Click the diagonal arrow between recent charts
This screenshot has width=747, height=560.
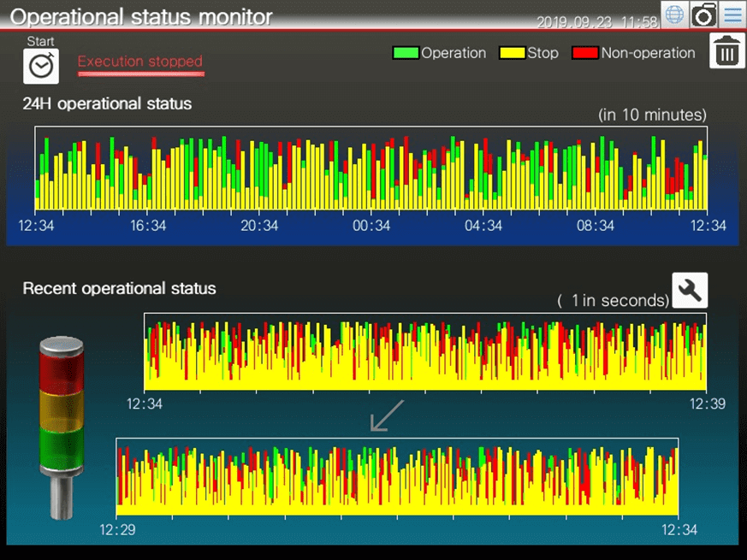tap(386, 416)
